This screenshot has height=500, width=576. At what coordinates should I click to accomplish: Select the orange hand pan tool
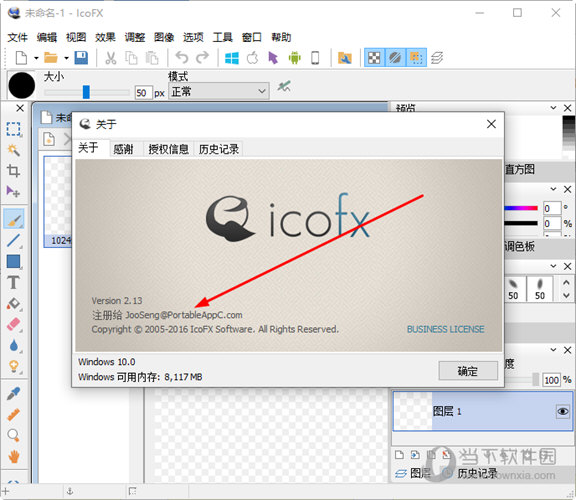coord(14,457)
